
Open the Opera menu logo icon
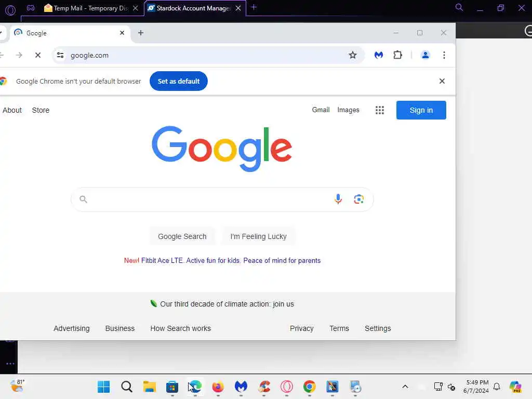click(10, 10)
